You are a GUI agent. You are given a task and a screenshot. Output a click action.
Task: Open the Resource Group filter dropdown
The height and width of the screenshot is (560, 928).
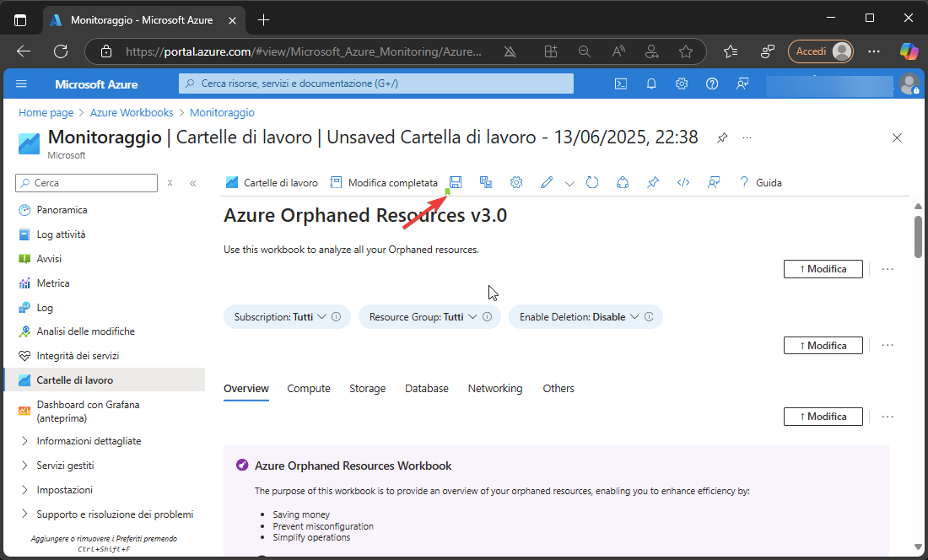tap(429, 317)
